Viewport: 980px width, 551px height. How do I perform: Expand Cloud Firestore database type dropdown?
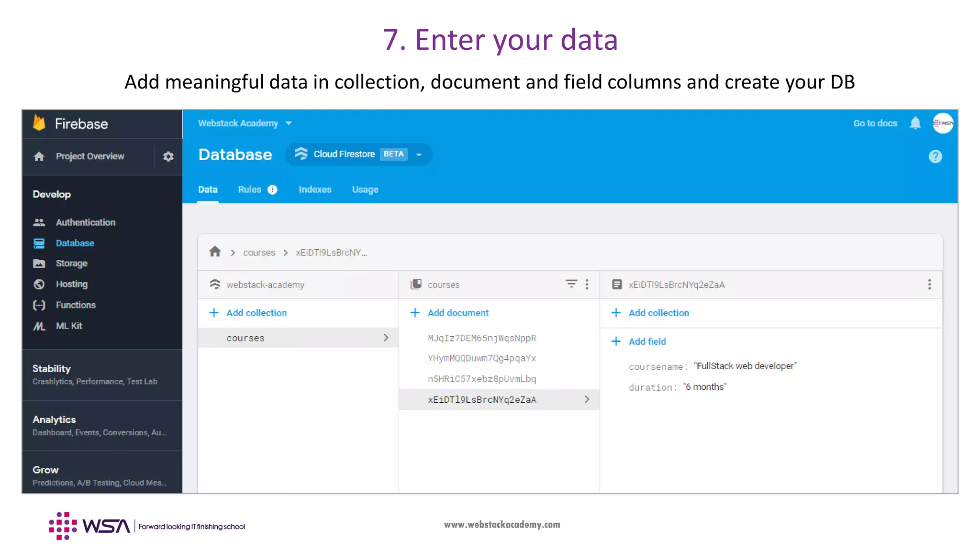pos(419,154)
